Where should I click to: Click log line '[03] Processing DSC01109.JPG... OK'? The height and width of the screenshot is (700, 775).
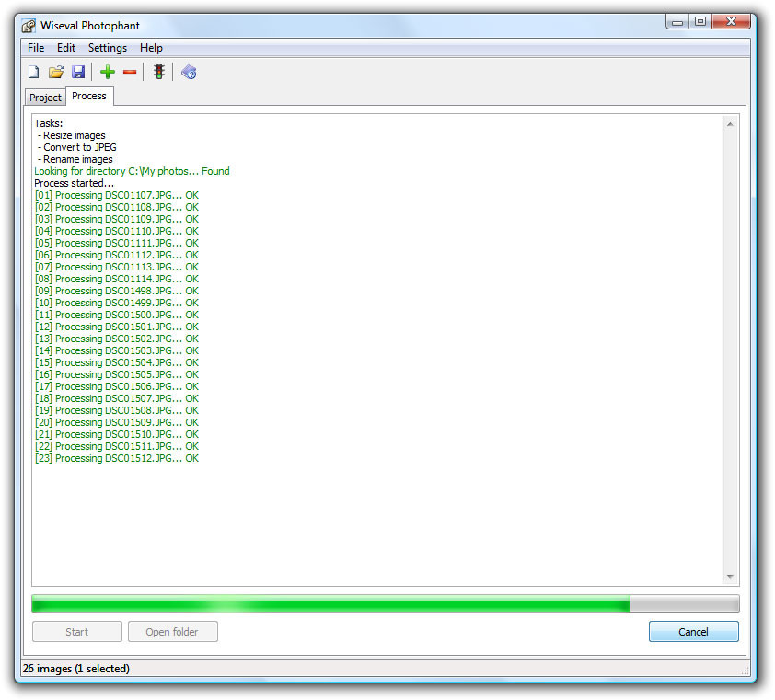coord(117,219)
